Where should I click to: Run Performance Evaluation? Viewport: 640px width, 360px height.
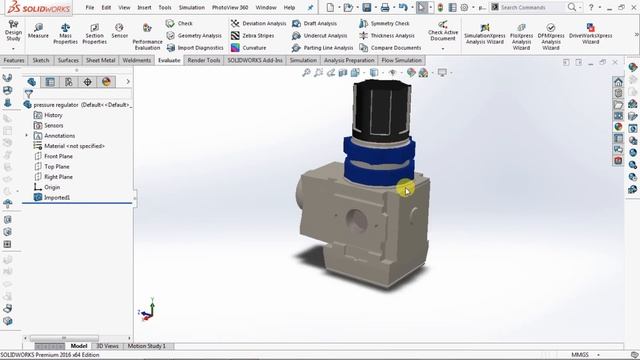147,37
